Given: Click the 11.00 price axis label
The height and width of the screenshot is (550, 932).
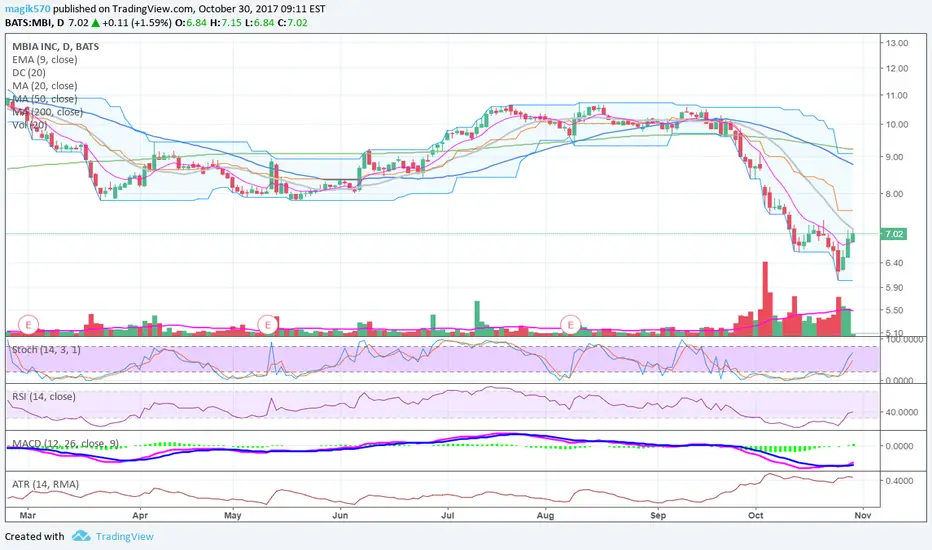Looking at the screenshot, I should tap(897, 95).
